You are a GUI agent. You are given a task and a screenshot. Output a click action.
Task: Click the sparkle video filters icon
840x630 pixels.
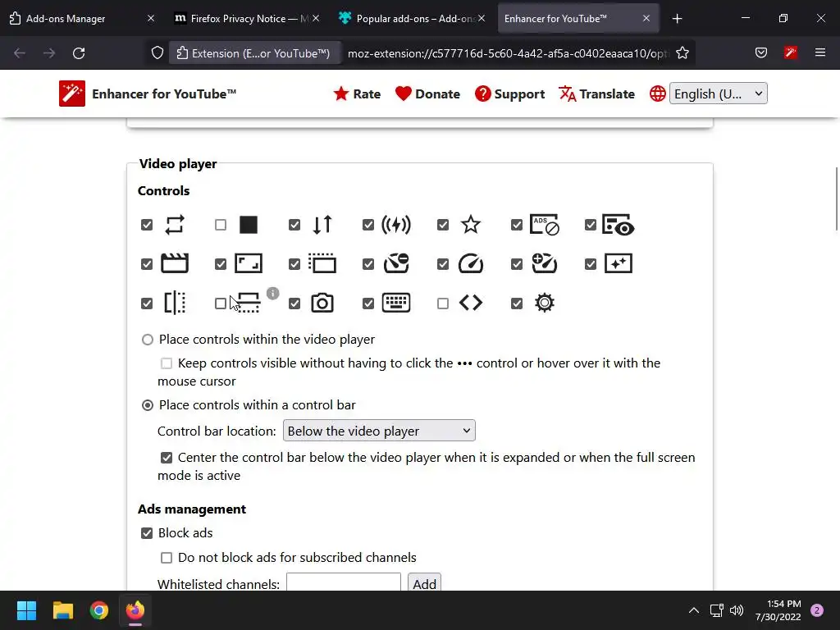(x=619, y=263)
